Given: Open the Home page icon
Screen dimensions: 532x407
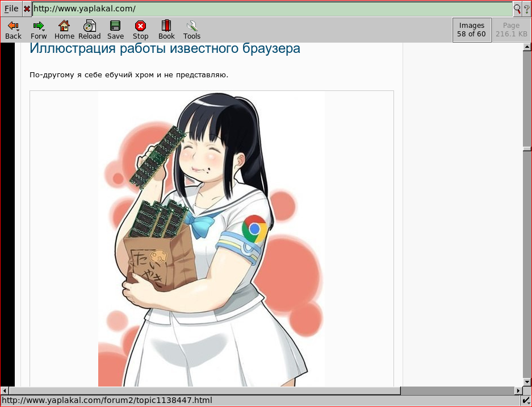Looking at the screenshot, I should 64,30.
